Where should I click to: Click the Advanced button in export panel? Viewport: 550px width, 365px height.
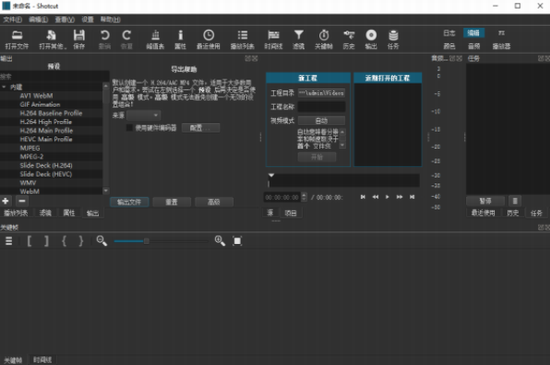click(x=214, y=202)
